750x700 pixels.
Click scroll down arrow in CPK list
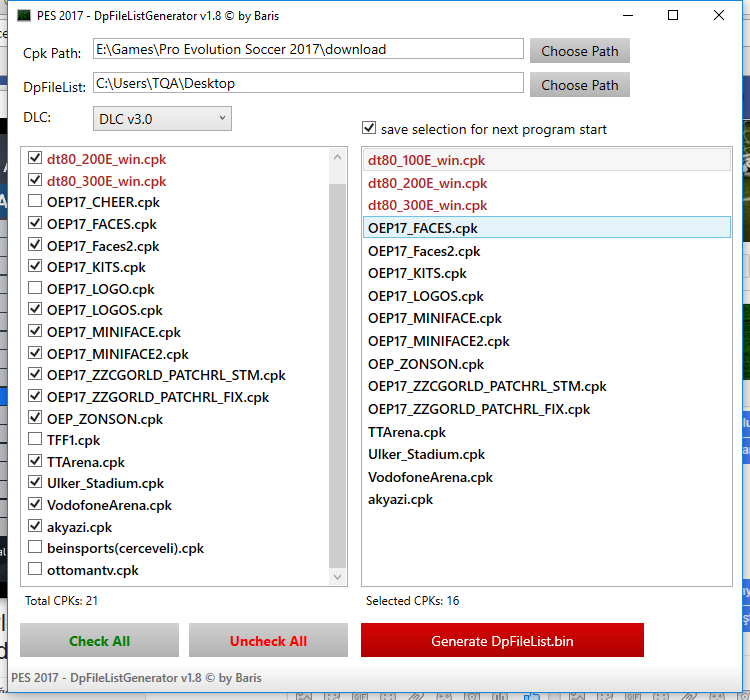pos(337,577)
